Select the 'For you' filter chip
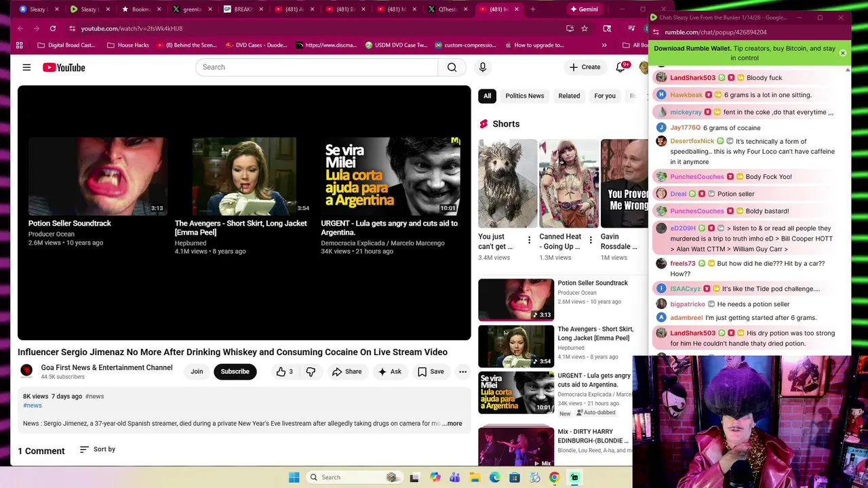The image size is (868, 488). [605, 96]
